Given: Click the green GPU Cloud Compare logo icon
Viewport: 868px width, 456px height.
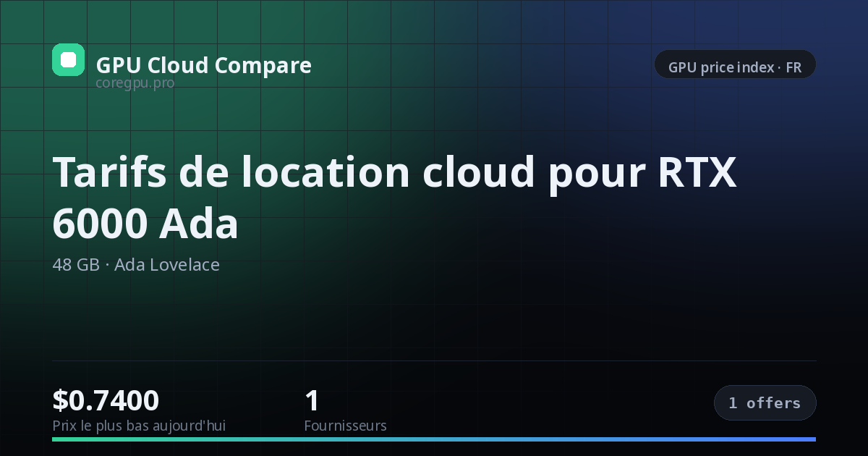Looking at the screenshot, I should 68,59.
